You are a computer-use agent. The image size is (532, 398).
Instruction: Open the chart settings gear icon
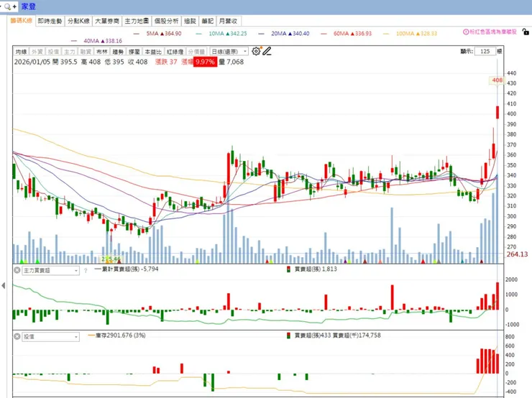point(256,51)
